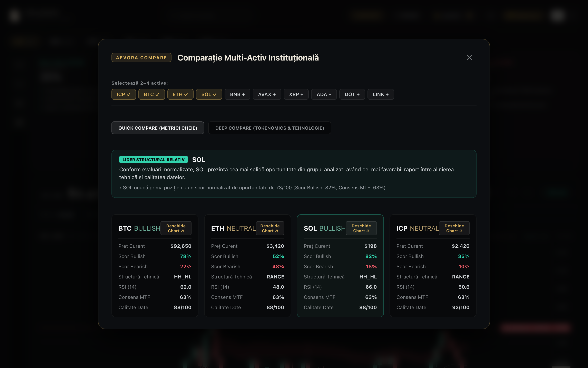Click the LIDER STRUCTURAL RELATIV badge
The height and width of the screenshot is (368, 588).
tap(154, 160)
